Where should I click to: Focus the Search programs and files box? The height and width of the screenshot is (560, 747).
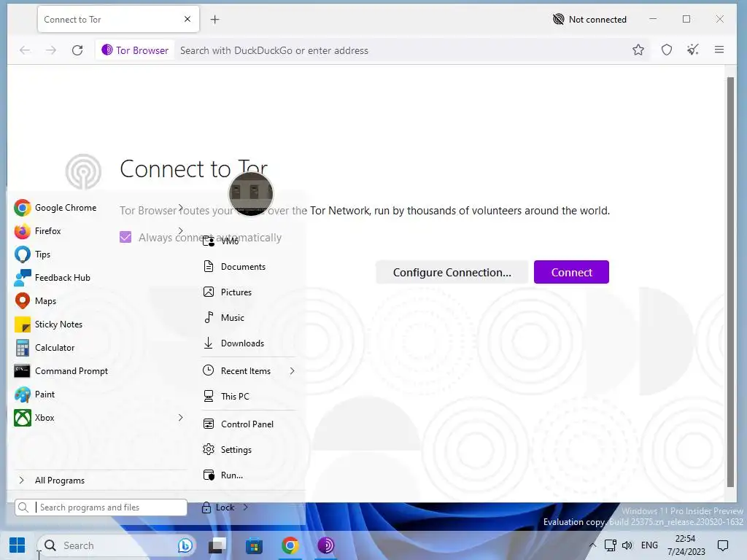pyautogui.click(x=101, y=507)
